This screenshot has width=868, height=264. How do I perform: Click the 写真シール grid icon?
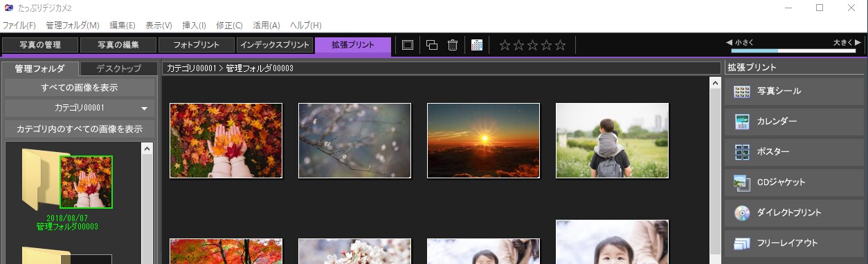click(x=742, y=91)
